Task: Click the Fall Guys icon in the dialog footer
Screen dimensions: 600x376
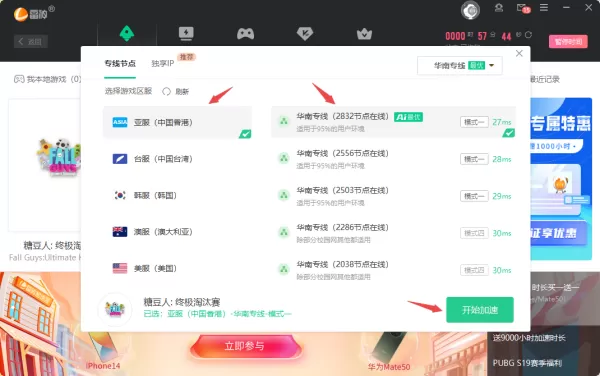Action: [x=115, y=309]
